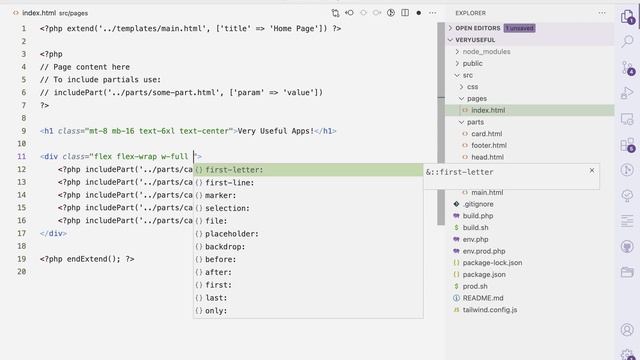Click the editor vertical scrollbar

pos(441,124)
